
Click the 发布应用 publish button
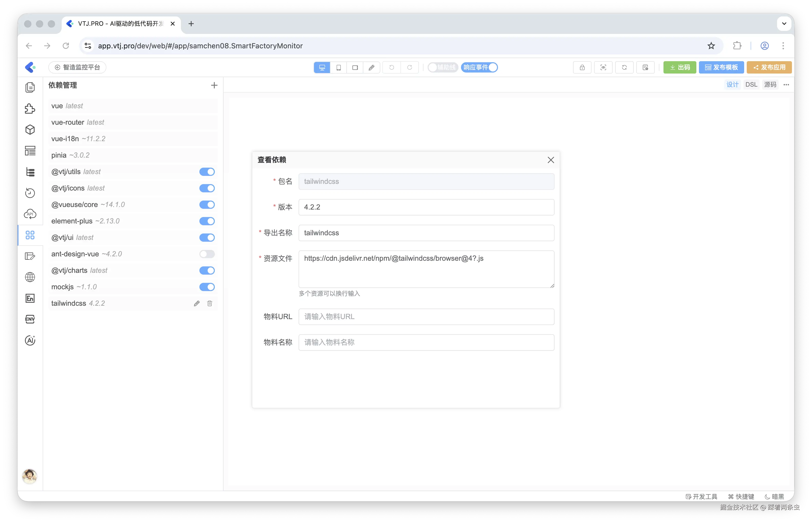tap(769, 68)
